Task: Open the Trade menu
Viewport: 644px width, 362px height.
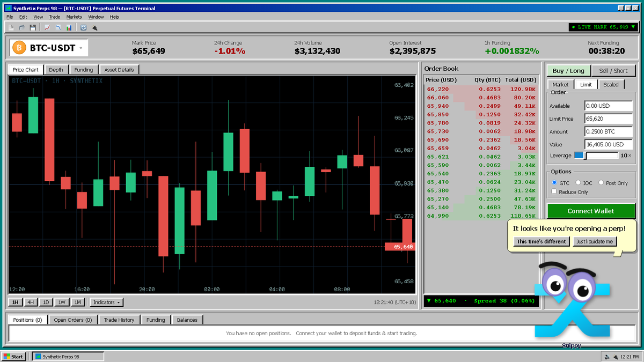Action: pos(55,17)
